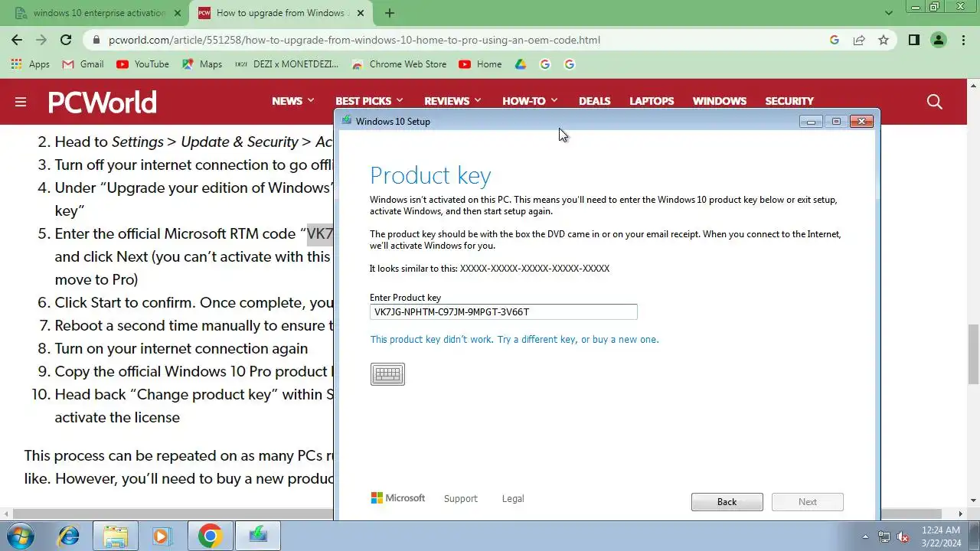Open File Explorer on taskbar
The image size is (980, 551).
pos(116,536)
